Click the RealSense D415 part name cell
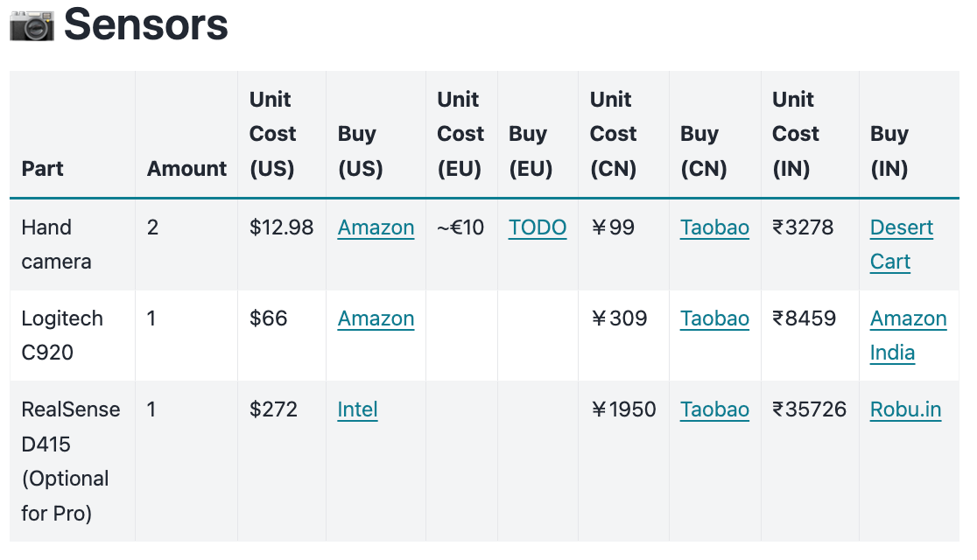This screenshot has width=977, height=560. click(70, 460)
